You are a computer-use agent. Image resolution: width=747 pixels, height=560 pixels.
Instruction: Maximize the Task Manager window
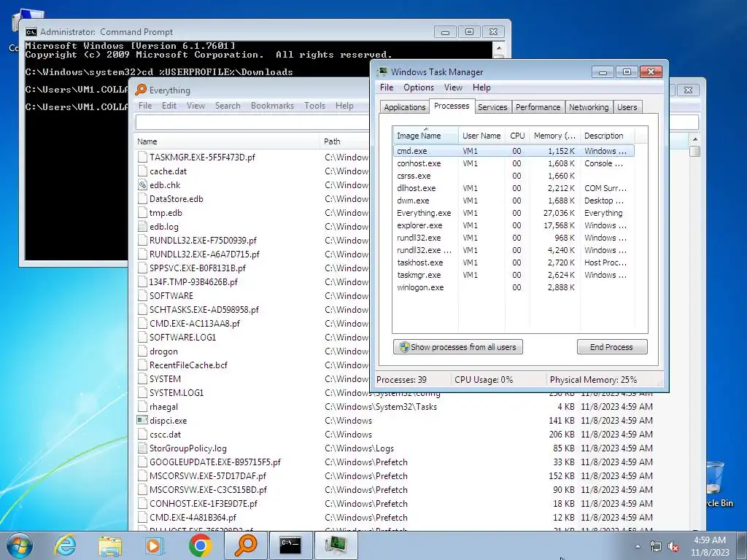[627, 72]
